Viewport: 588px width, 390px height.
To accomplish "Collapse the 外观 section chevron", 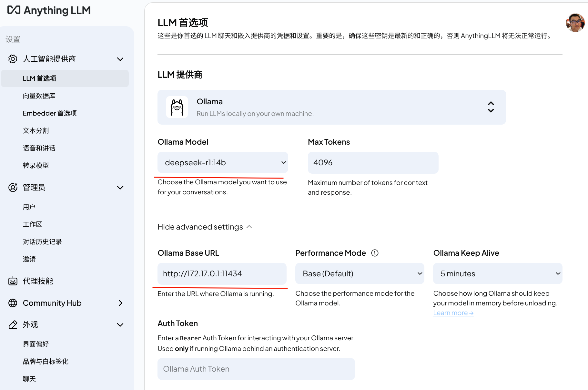I will coord(120,325).
